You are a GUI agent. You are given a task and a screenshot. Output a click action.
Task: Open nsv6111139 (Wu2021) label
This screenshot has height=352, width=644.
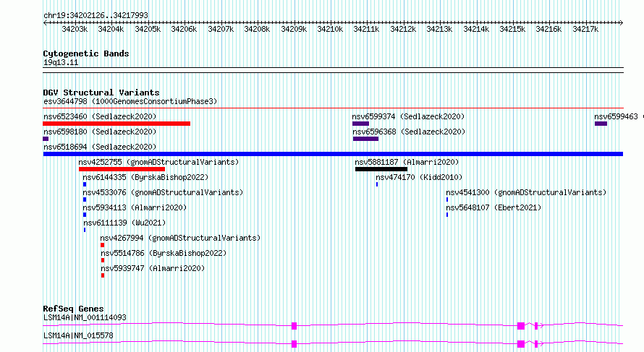(x=124, y=223)
